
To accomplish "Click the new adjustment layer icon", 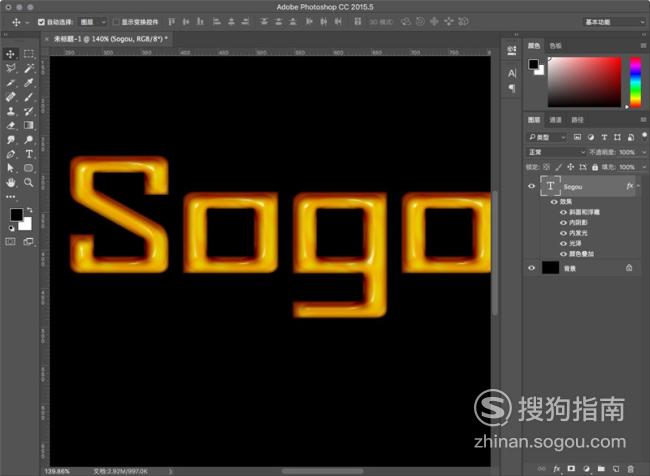I will coord(586,469).
